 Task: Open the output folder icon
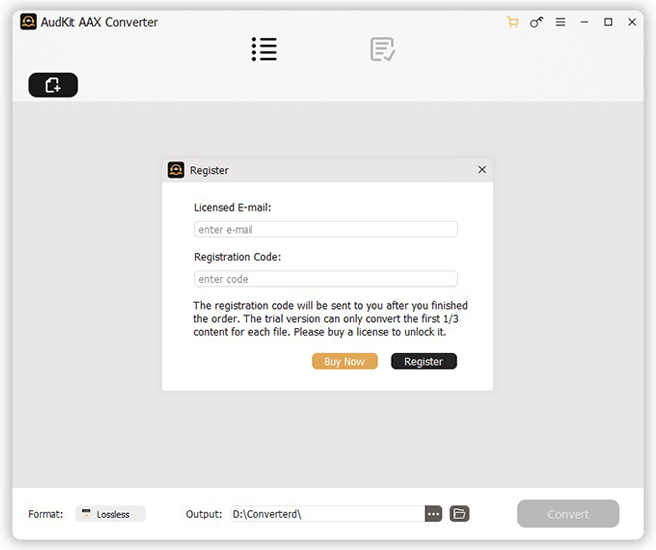[459, 514]
